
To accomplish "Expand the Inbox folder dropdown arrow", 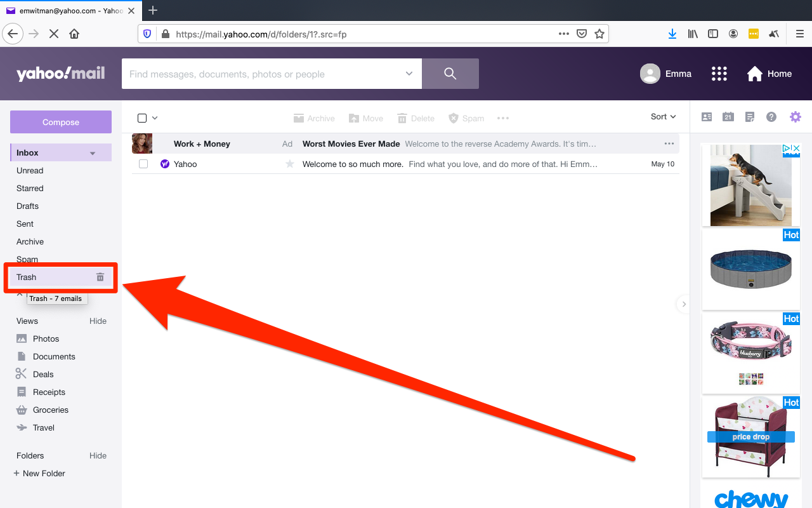I will pyautogui.click(x=93, y=153).
